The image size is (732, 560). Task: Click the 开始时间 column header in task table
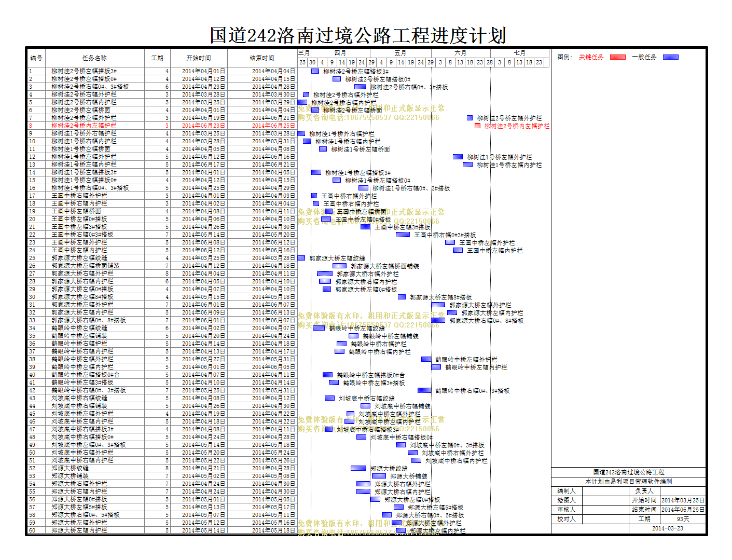[199, 58]
